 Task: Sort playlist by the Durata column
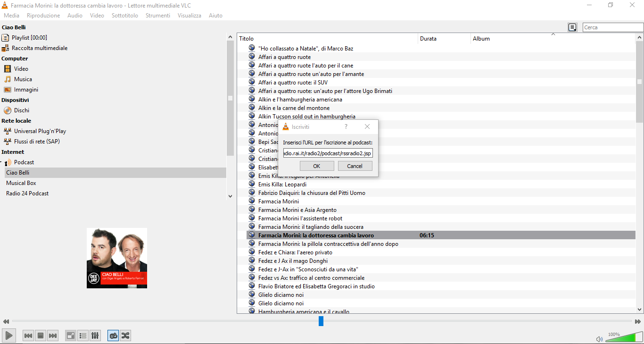[445, 39]
